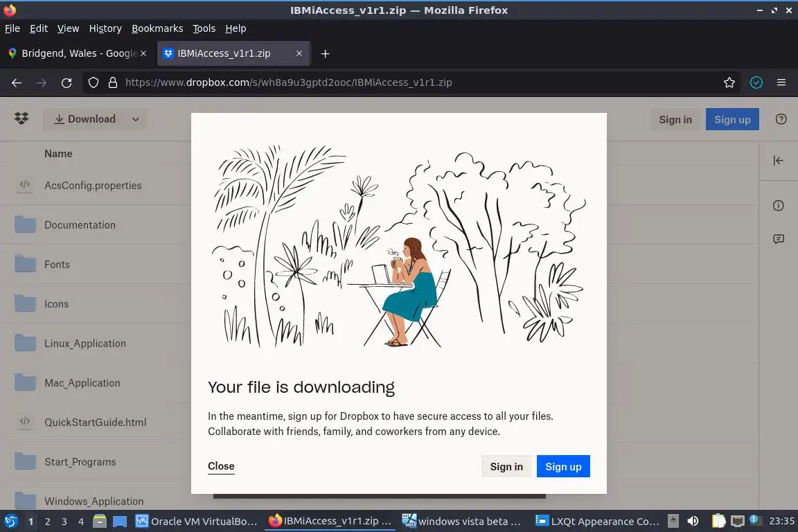Close the Bridgend, Wales tab

(143, 53)
